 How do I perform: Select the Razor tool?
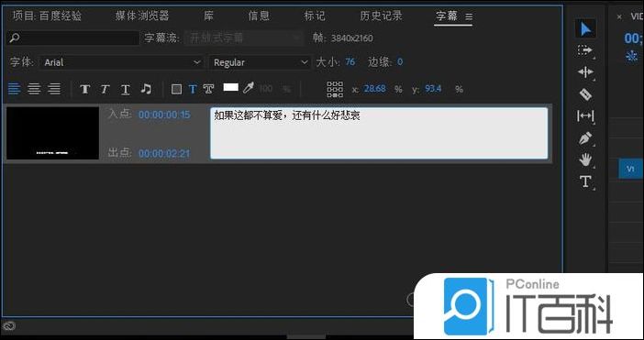[x=585, y=94]
